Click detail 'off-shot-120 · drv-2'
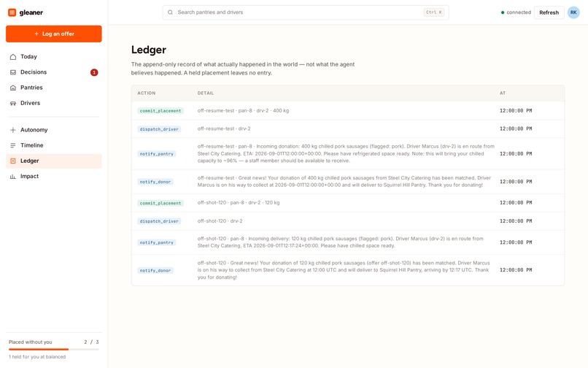Screen dimensions: 588x368 click(220, 221)
